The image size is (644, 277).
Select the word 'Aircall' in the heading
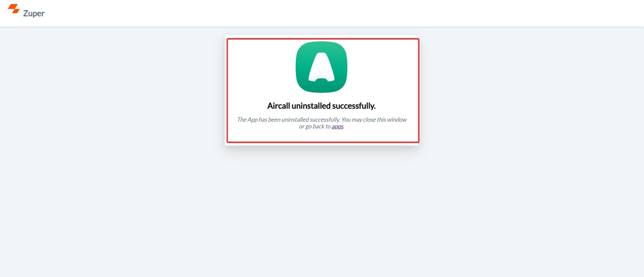tap(278, 106)
